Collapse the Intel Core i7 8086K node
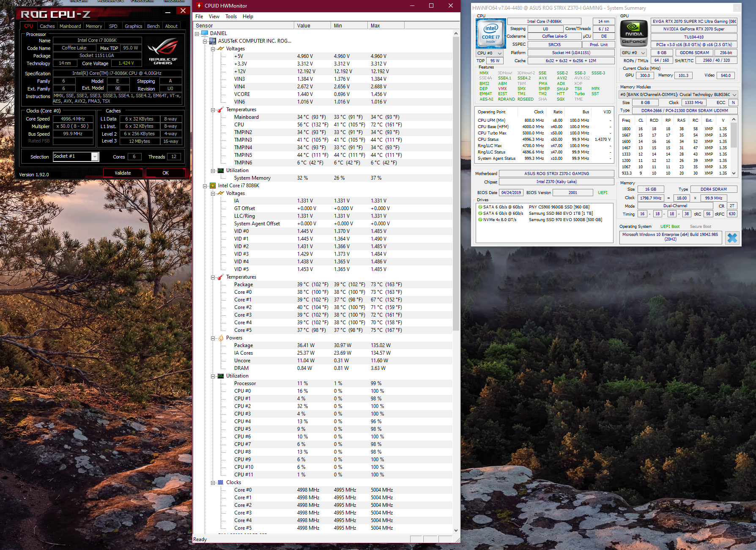Screen dimensions: 756x550 205,186
